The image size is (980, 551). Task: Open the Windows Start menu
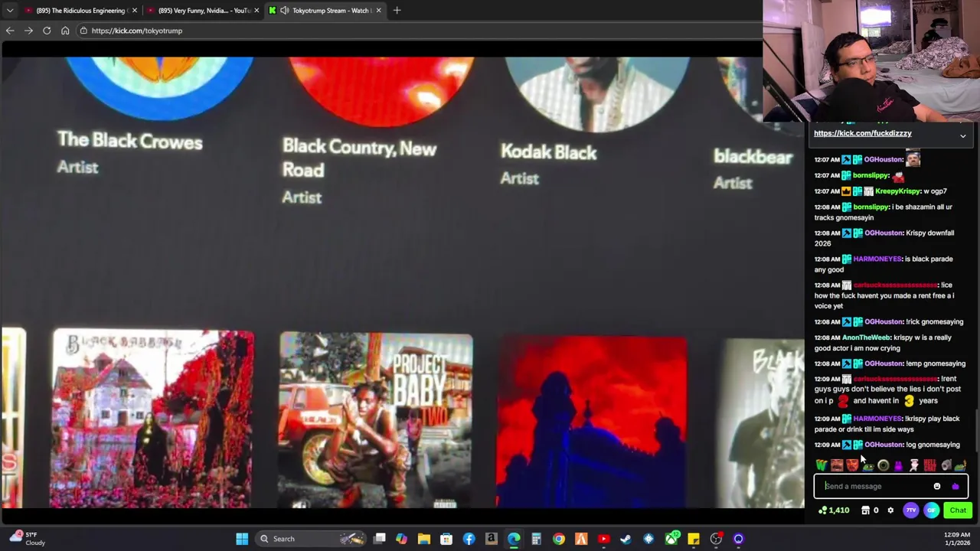242,539
